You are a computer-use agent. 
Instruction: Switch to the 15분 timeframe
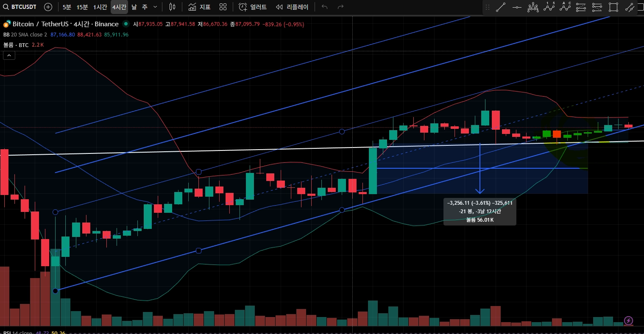point(82,7)
